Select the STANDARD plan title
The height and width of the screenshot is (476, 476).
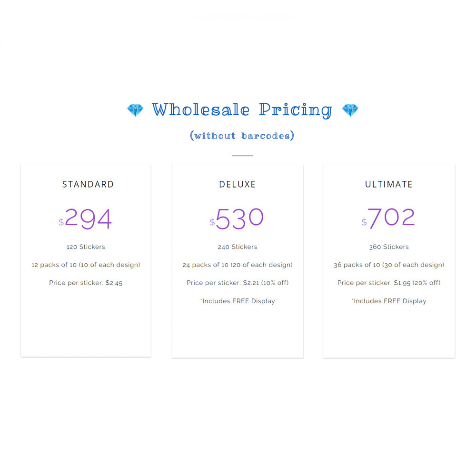coord(88,184)
